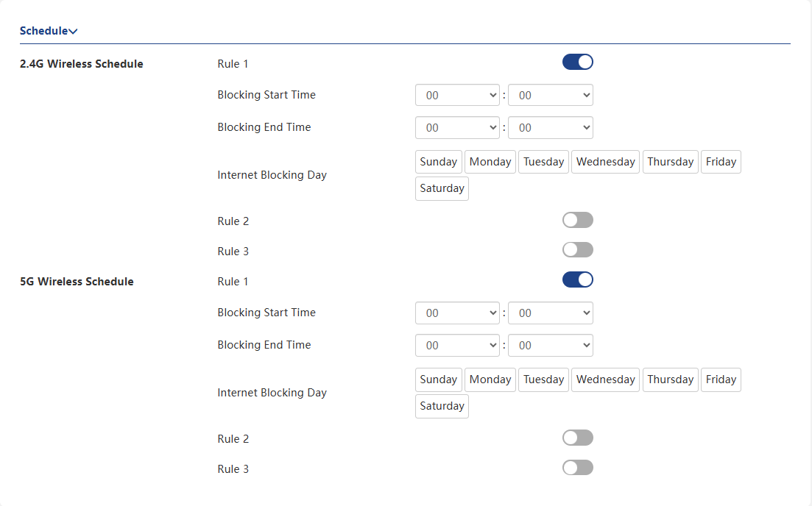Screen dimensions: 812x506
Task: Open 5G Blocking Start Time hour dropdown
Action: (x=457, y=313)
